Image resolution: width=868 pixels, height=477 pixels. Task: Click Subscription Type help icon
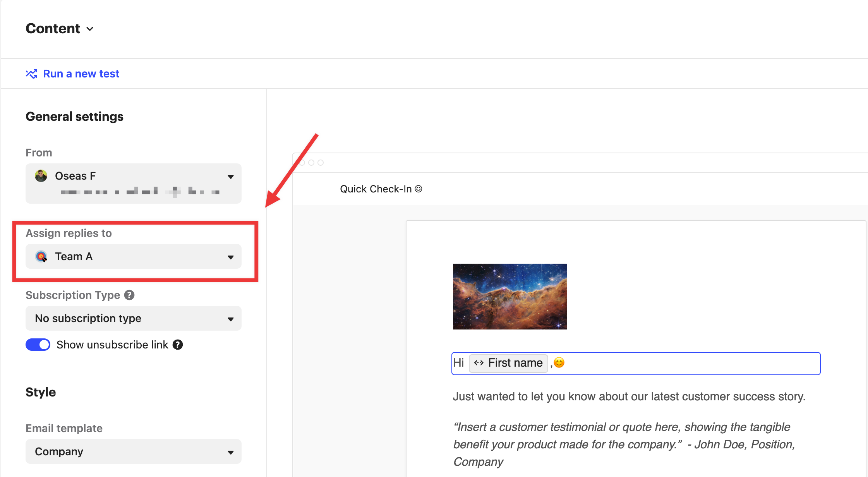pyautogui.click(x=129, y=295)
